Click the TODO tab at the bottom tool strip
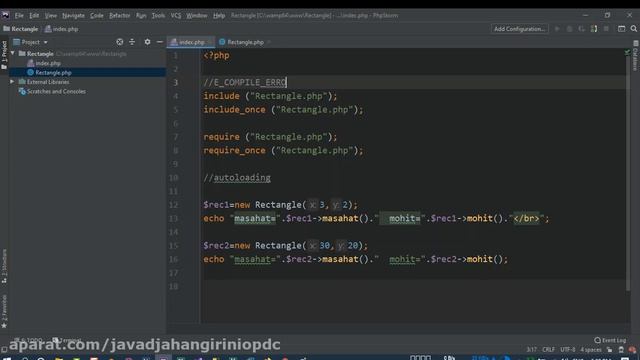Screen dimensions: 640x360 [x=29, y=340]
